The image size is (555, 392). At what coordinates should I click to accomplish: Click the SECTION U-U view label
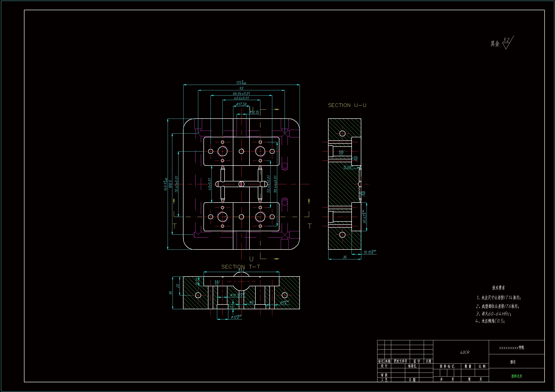point(347,105)
